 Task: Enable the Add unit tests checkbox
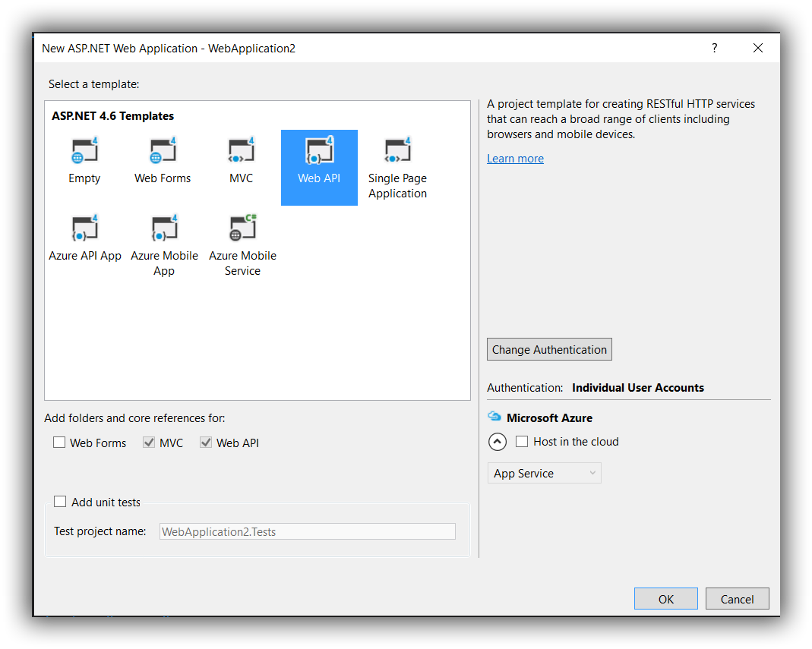click(x=60, y=502)
